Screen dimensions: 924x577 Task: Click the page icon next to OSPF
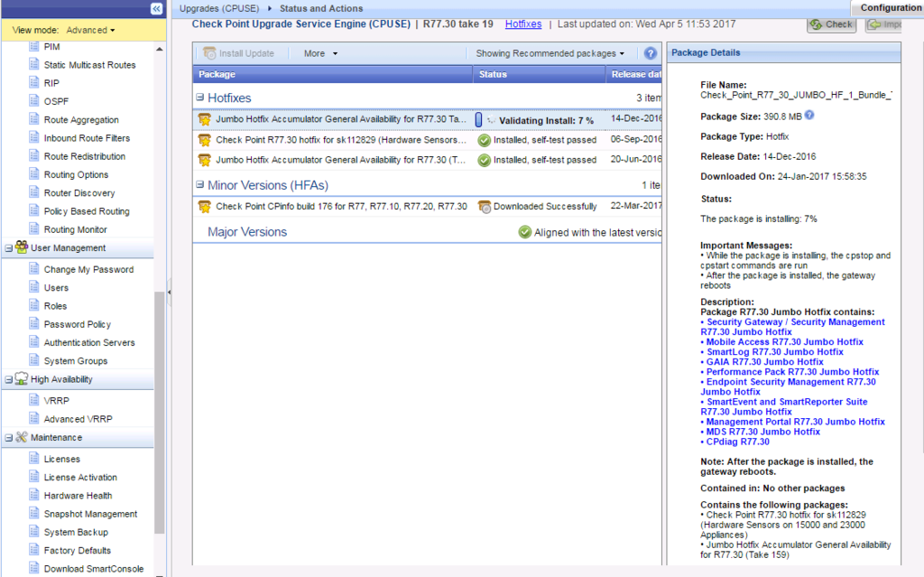34,101
